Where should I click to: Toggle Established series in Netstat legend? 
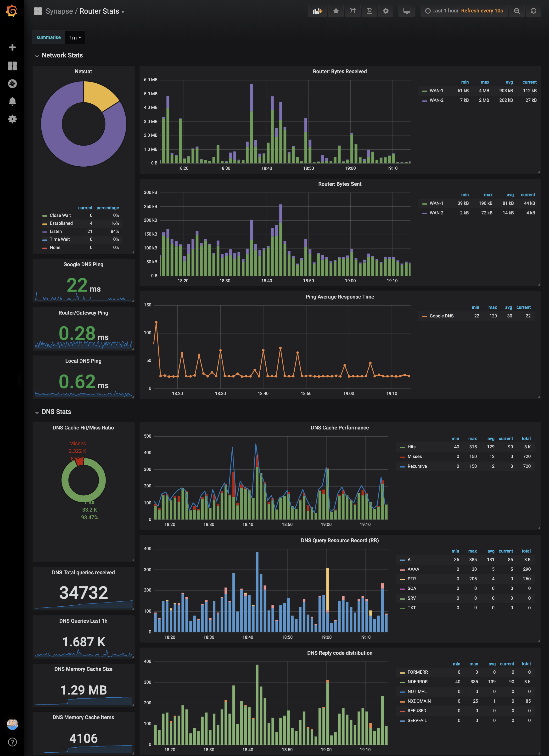(x=61, y=223)
